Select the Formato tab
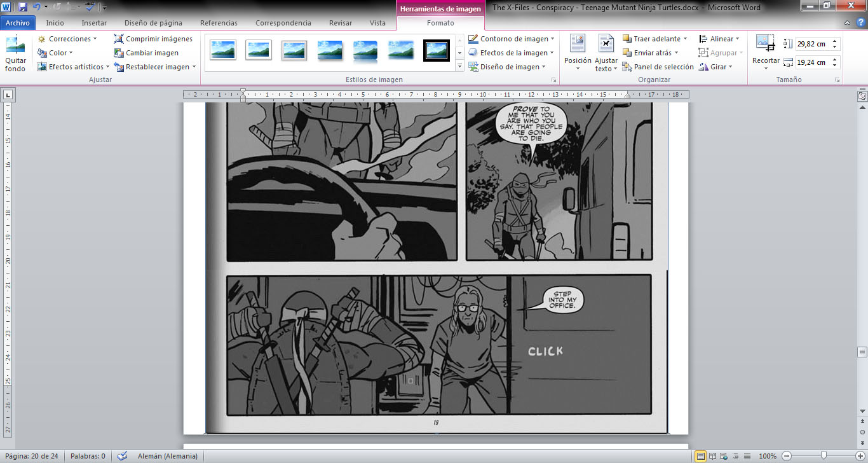This screenshot has width=868, height=463. pyautogui.click(x=440, y=23)
